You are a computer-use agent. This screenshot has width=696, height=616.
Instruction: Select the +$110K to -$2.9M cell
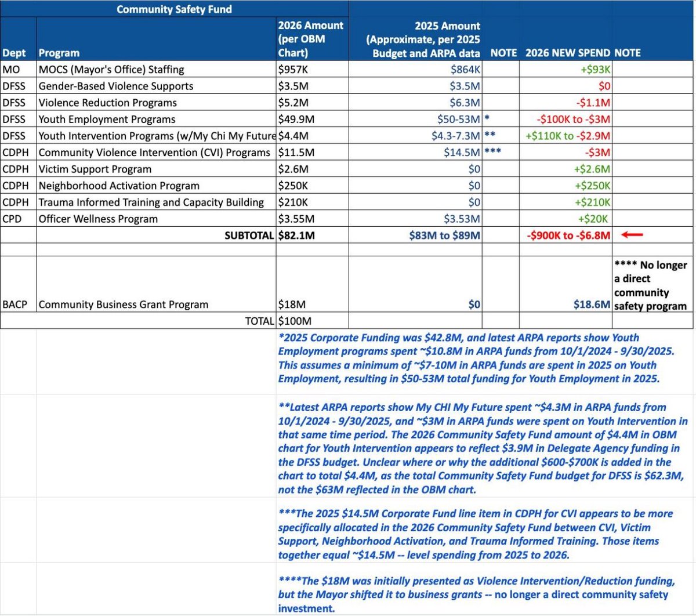click(565, 136)
